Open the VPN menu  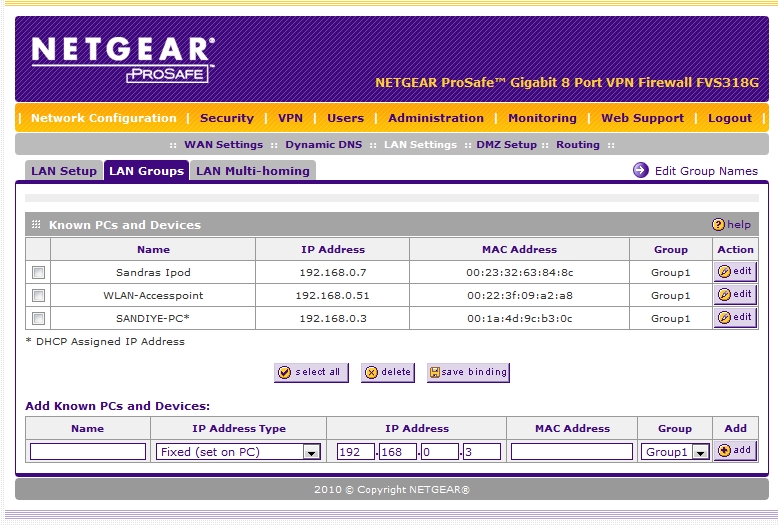pyautogui.click(x=290, y=118)
